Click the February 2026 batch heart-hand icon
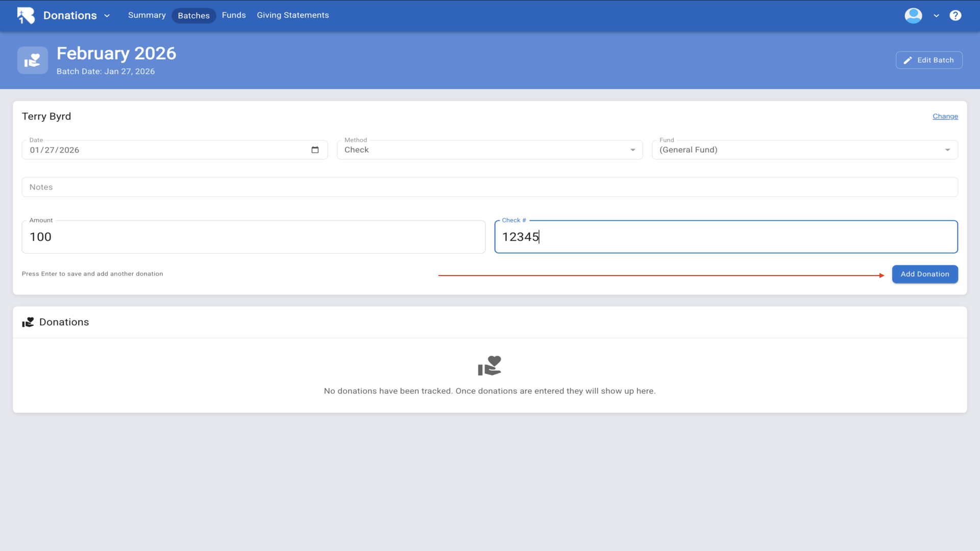The height and width of the screenshot is (551, 980). [33, 60]
